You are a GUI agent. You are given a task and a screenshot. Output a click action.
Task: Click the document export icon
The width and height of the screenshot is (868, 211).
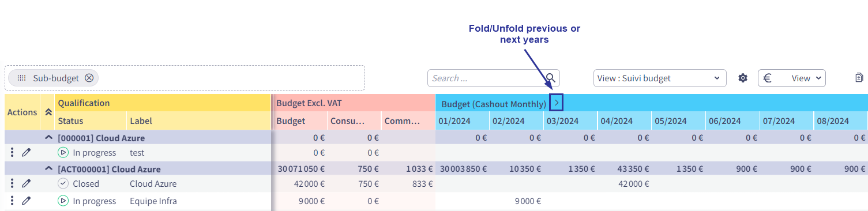(x=859, y=78)
